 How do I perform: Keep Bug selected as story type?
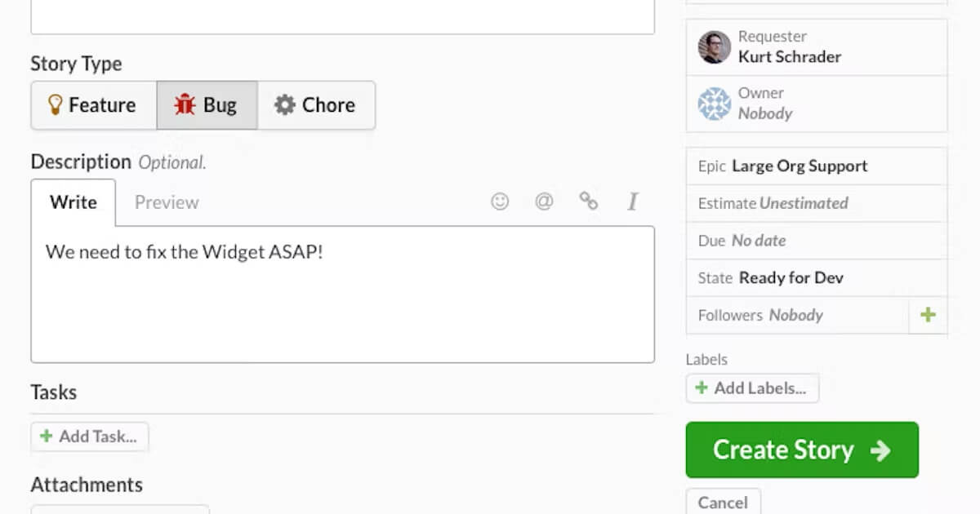tap(207, 104)
